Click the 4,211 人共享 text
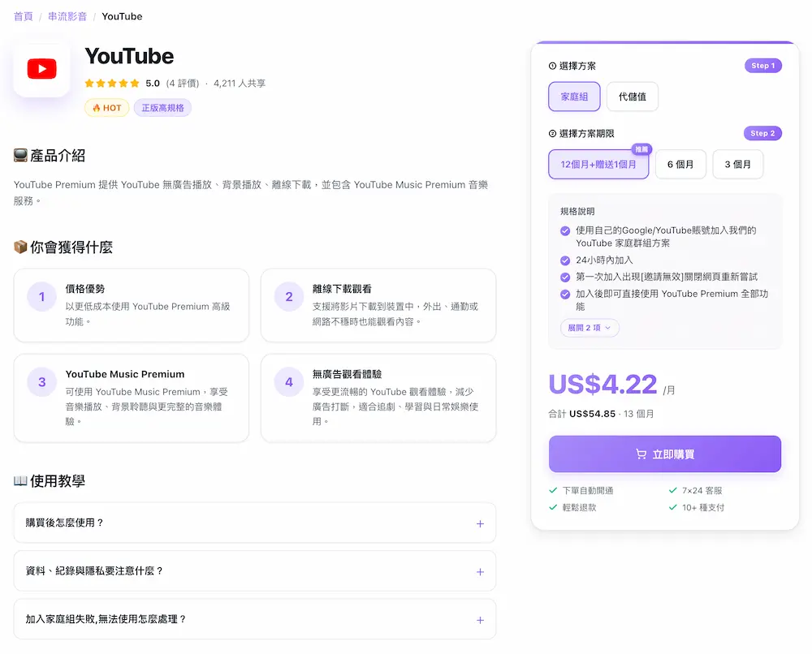812x654 pixels. (x=240, y=84)
